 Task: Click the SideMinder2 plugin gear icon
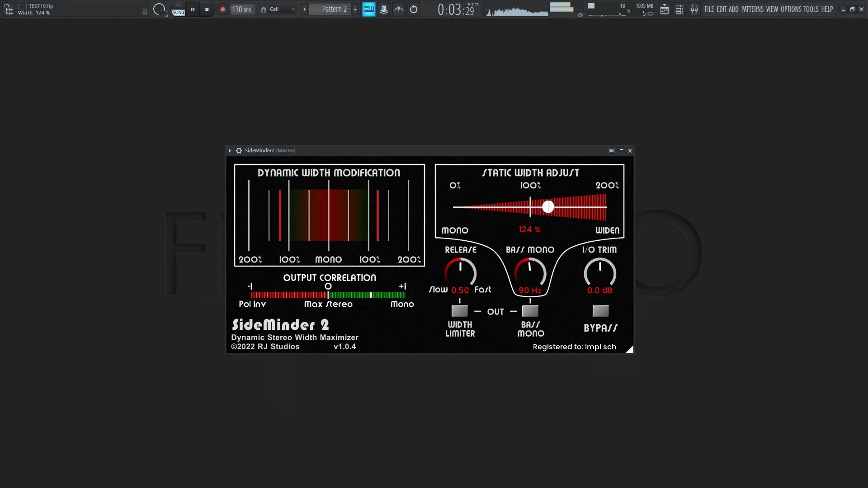tap(238, 150)
